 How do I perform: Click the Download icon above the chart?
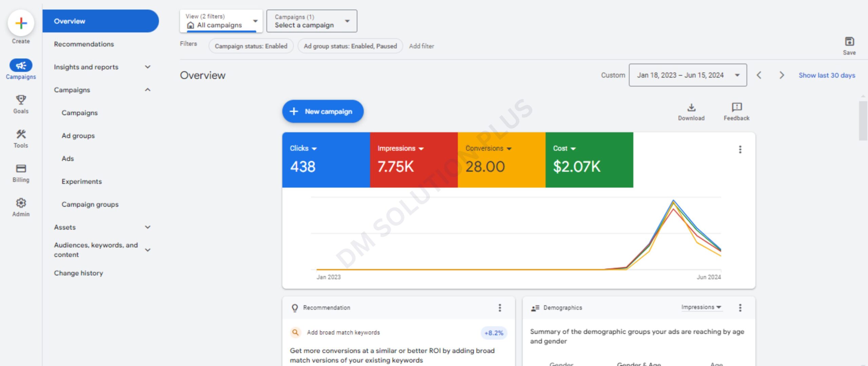[x=691, y=108]
